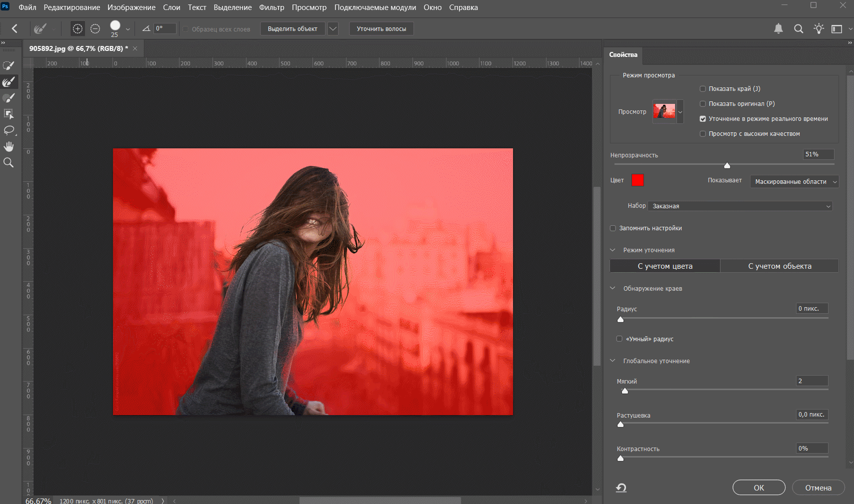Screen dimensions: 854x504
Task: Click the Уточнить волосы button
Action: pos(381,29)
